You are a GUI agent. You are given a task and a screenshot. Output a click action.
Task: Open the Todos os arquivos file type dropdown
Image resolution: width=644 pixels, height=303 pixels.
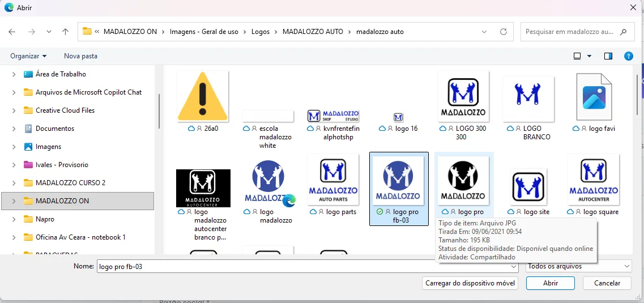(x=578, y=266)
